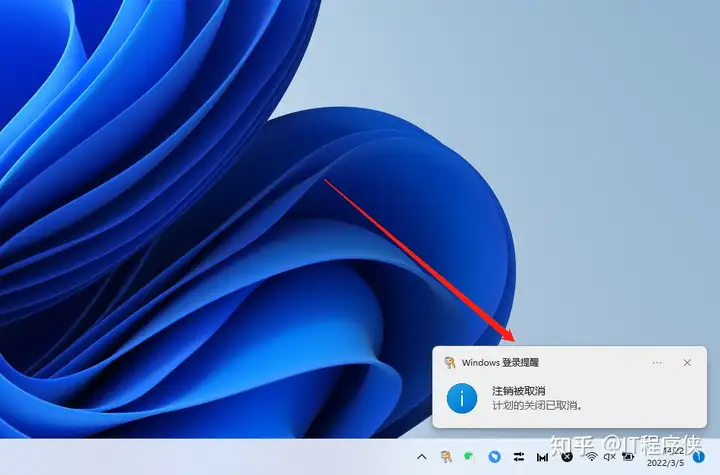720x475 pixels.
Task: Click the keys icon in notification header
Action: coord(450,362)
